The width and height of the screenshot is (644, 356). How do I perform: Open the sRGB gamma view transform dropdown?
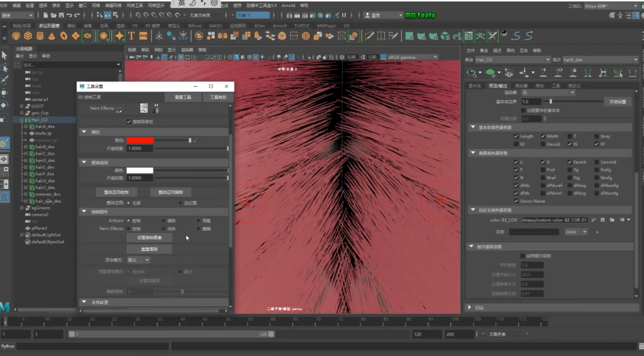(x=412, y=57)
